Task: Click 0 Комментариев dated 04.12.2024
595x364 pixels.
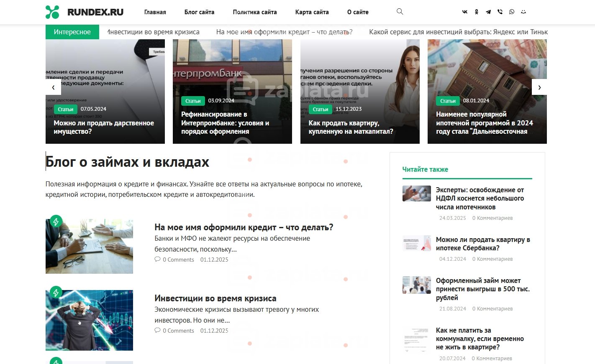Action: coord(492,259)
